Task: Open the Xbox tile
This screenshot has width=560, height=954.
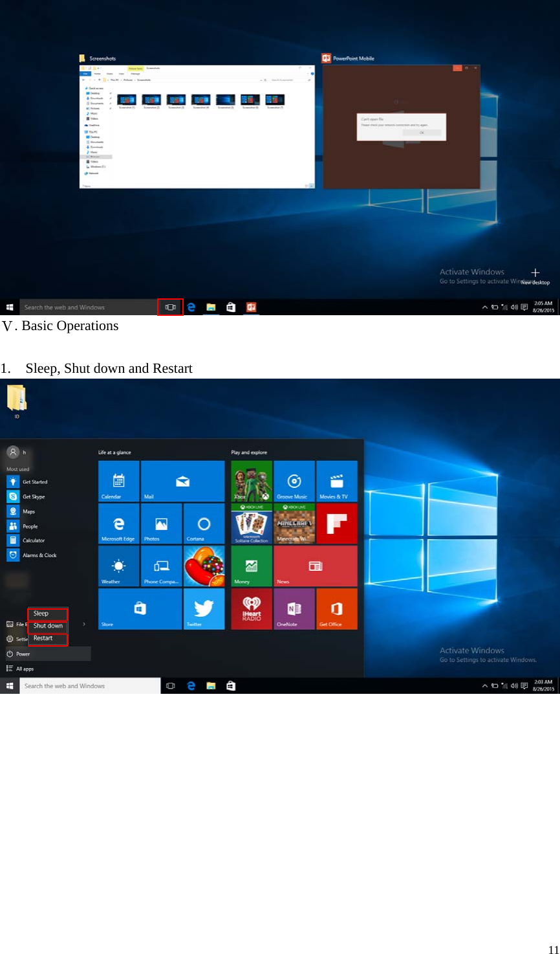Action: pos(252,481)
